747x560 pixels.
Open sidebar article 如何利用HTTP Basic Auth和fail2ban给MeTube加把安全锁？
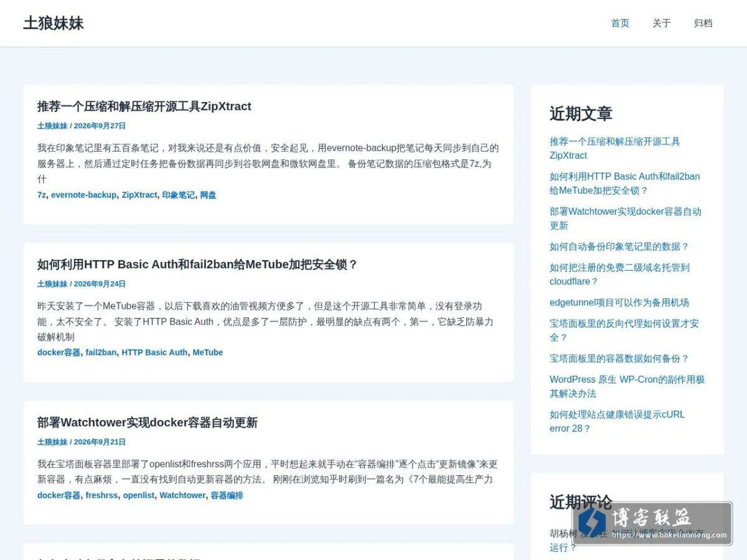[x=625, y=184]
